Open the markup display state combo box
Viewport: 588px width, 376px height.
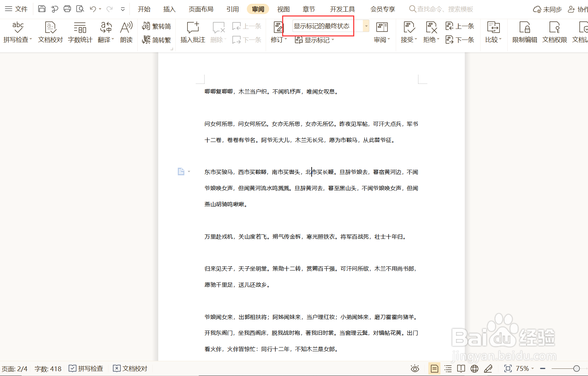331,26
